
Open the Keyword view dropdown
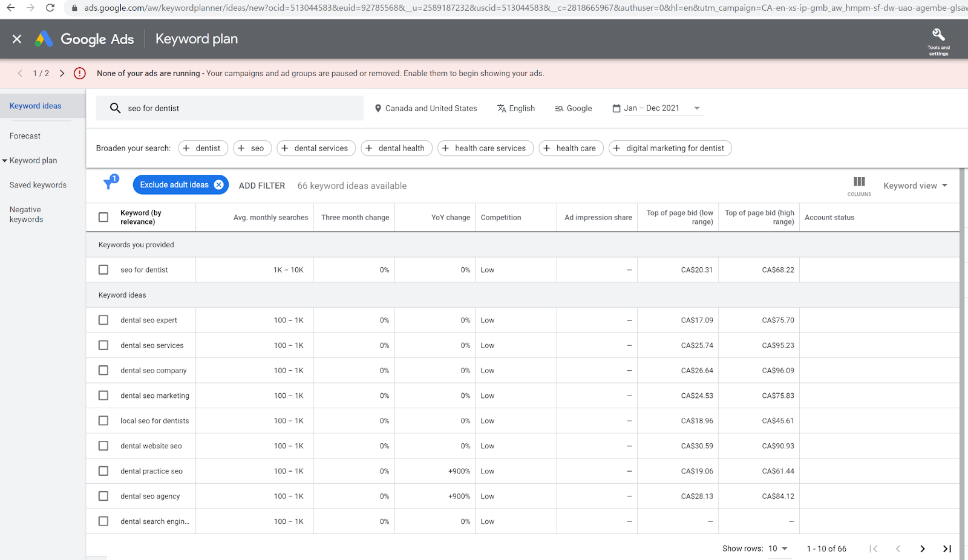(x=915, y=186)
